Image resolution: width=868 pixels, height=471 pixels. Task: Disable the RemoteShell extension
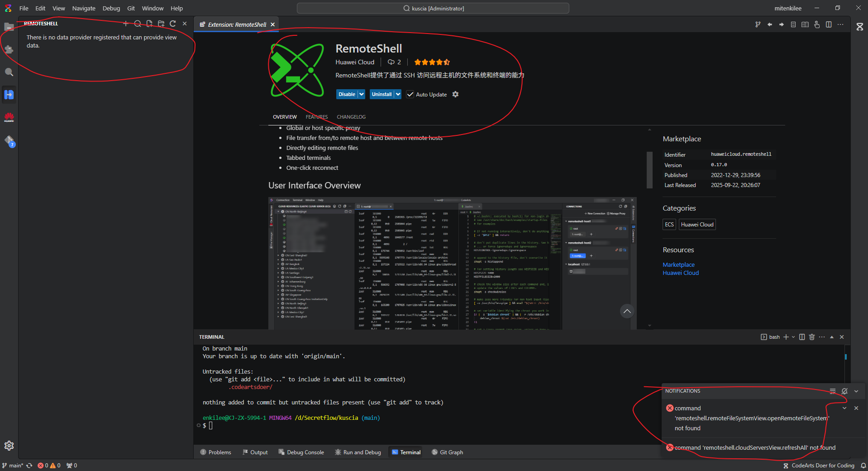coord(347,94)
